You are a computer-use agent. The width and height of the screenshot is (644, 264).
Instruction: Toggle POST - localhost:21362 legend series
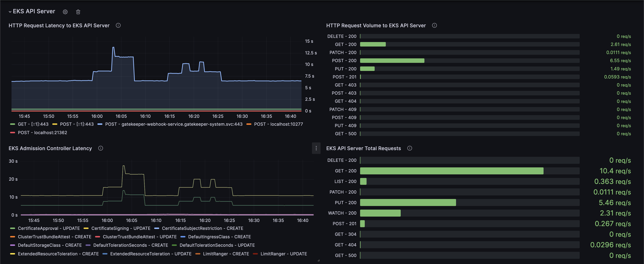(42, 133)
